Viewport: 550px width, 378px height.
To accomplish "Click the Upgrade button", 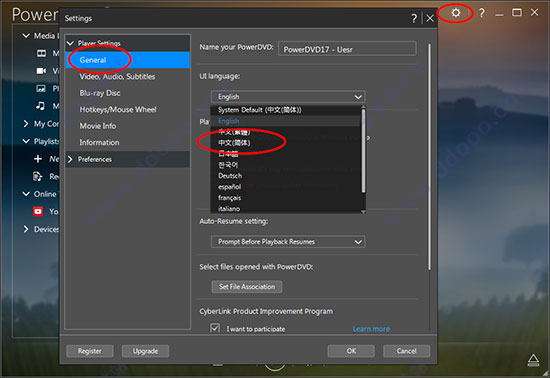I will pos(145,351).
